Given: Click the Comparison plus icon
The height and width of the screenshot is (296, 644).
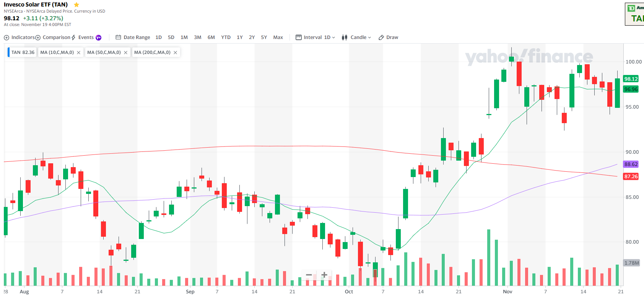Looking at the screenshot, I should (38, 37).
